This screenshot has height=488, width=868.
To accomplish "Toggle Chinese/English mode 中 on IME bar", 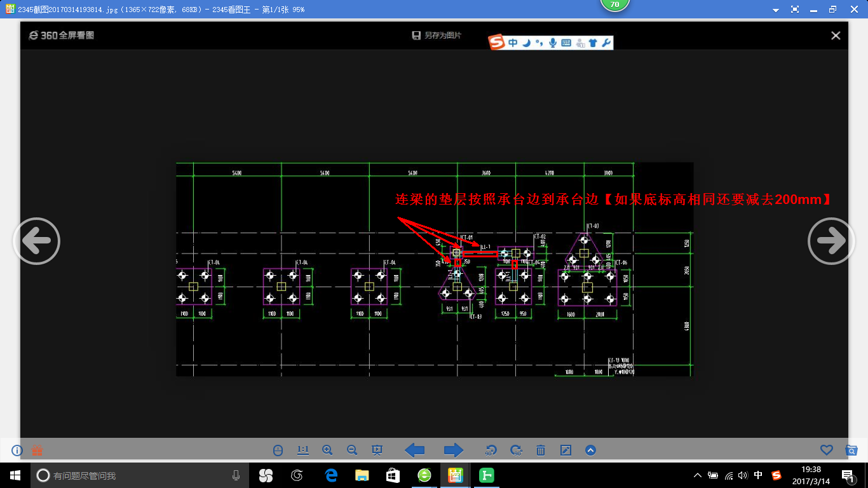I will coord(513,43).
